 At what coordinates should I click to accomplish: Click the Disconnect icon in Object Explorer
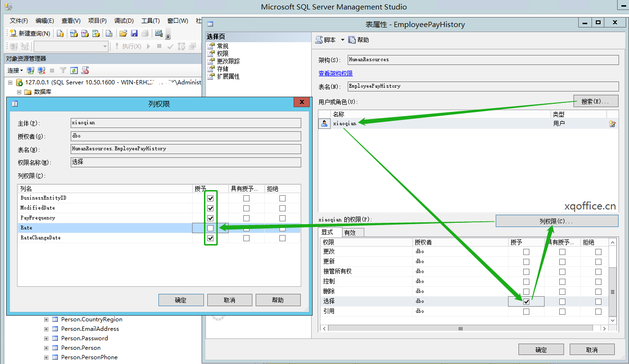coord(42,70)
